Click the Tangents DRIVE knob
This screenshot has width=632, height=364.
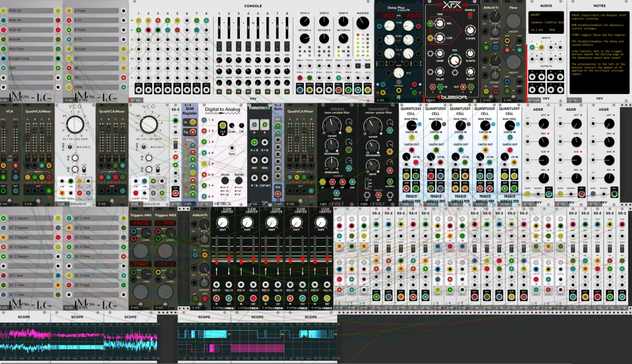(373, 166)
